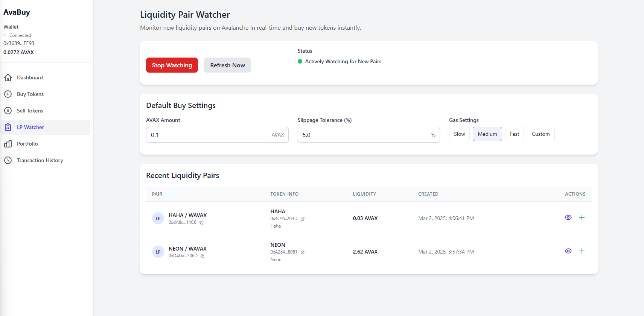Image resolution: width=644 pixels, height=316 pixels.
Task: Click the LP badge of NEON pair
Action: point(158,252)
